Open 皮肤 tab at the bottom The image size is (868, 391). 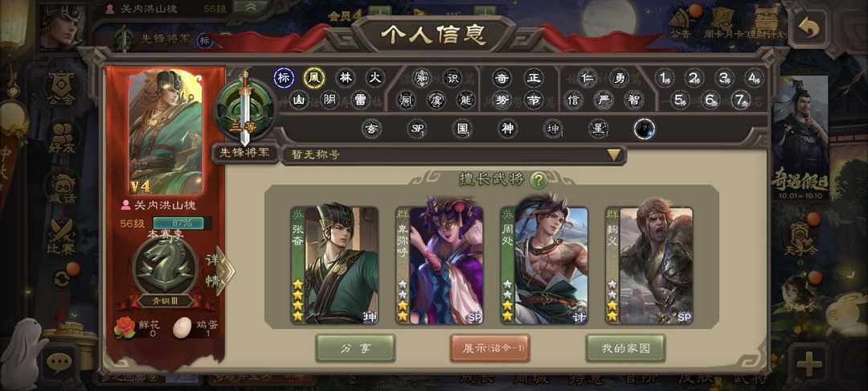[695, 379]
